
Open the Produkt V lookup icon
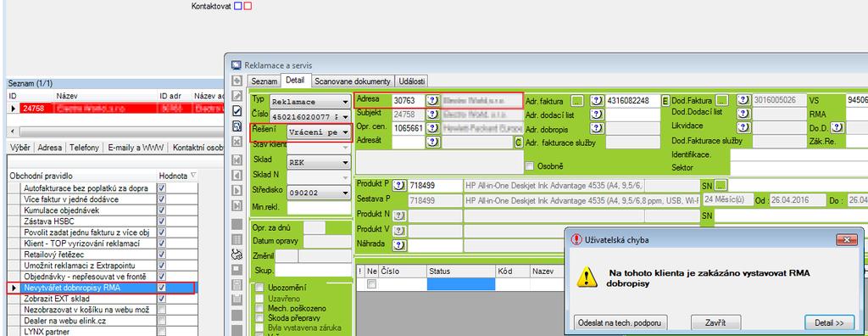(400, 231)
